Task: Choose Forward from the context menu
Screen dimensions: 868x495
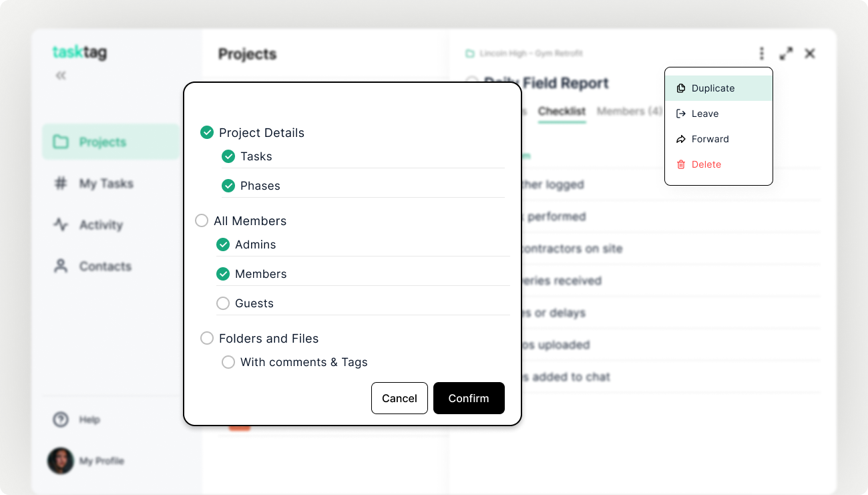Action: point(718,139)
